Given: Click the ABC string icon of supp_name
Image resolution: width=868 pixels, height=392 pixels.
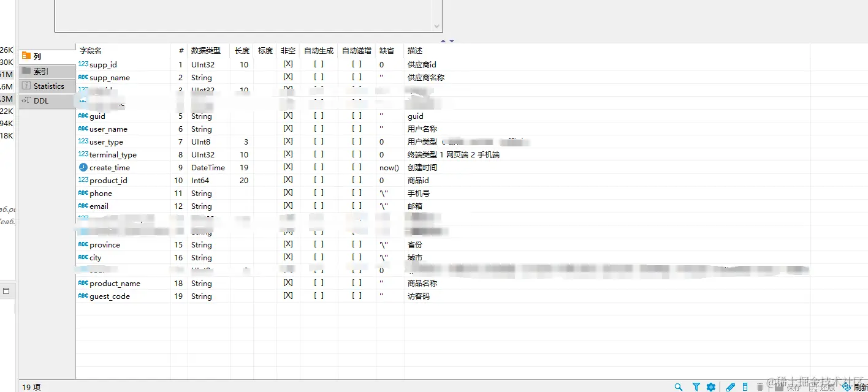Looking at the screenshot, I should [83, 77].
